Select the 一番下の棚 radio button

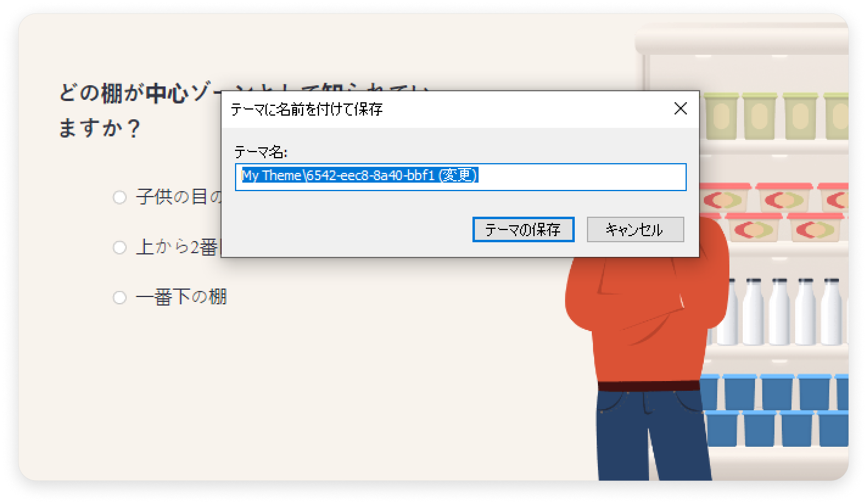(x=120, y=298)
